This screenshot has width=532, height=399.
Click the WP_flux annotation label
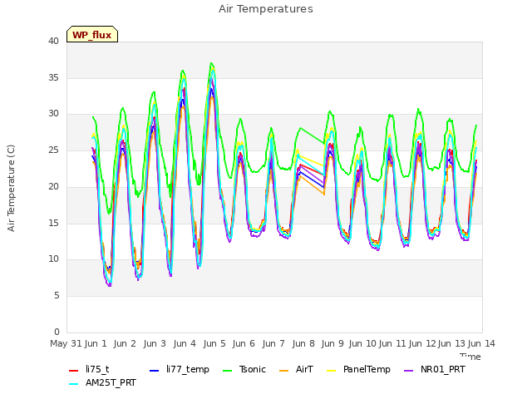pyautogui.click(x=92, y=35)
